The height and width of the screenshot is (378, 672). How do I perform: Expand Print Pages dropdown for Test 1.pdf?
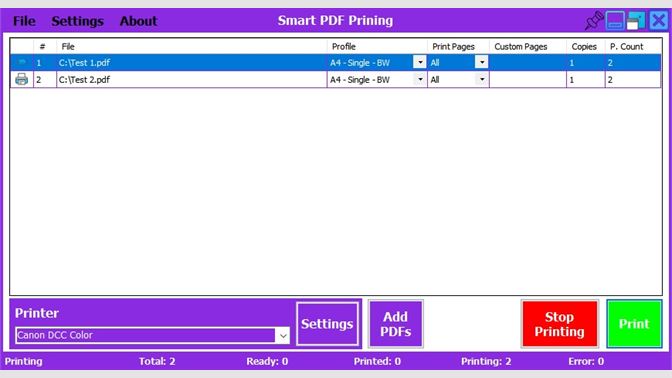tap(482, 63)
